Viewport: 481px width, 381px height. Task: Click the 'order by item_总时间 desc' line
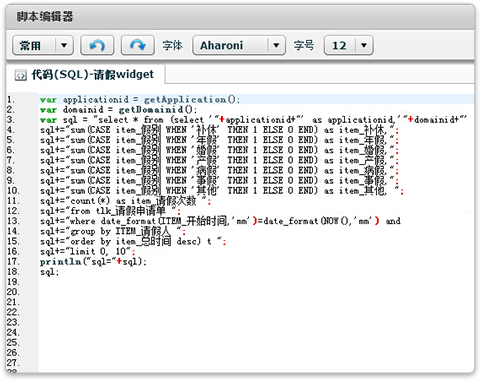click(133, 241)
